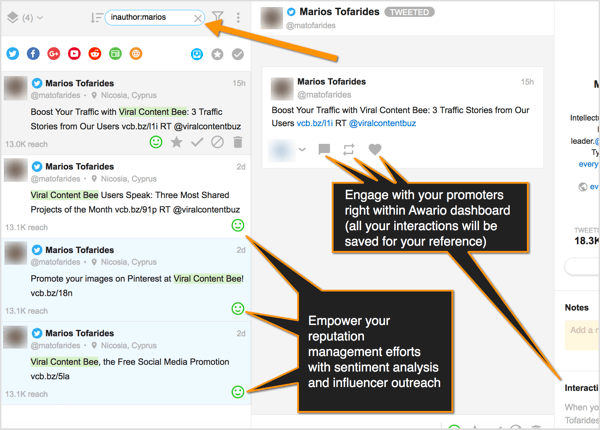Expand account switcher chevron under tweet
The image size is (600, 430).
click(x=302, y=149)
